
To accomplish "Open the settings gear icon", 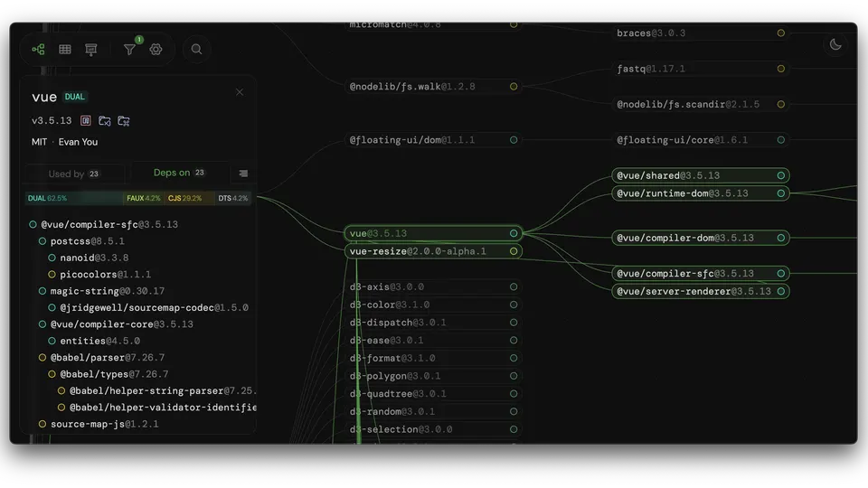I will (156, 49).
